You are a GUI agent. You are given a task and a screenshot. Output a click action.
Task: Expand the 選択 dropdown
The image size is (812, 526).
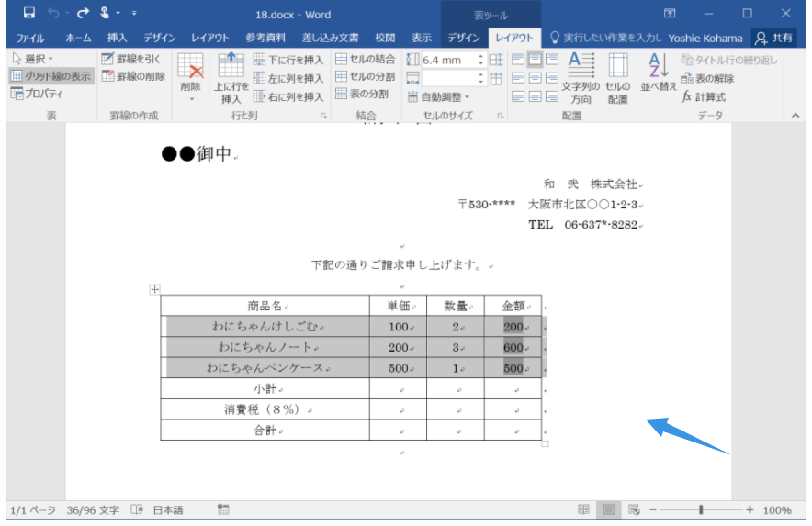click(x=33, y=59)
